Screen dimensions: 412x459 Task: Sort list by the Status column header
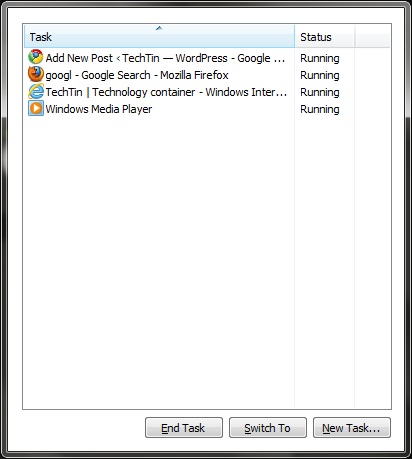point(325,36)
